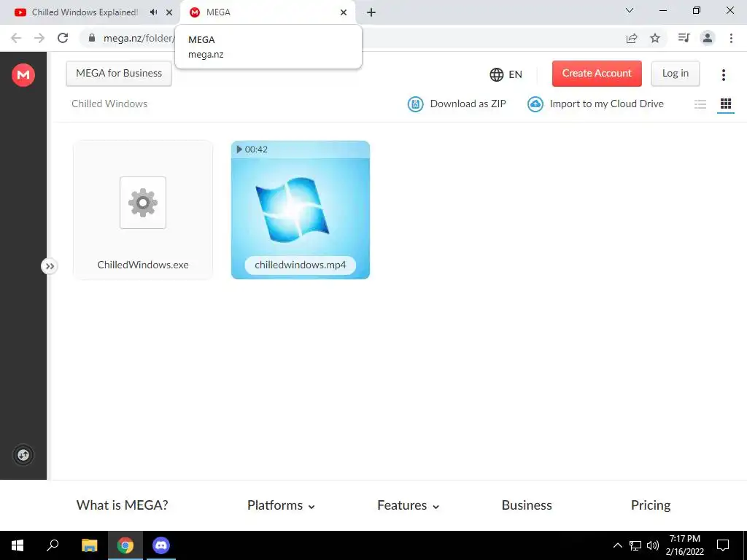
Task: Open network status tray icon
Action: [635, 545]
